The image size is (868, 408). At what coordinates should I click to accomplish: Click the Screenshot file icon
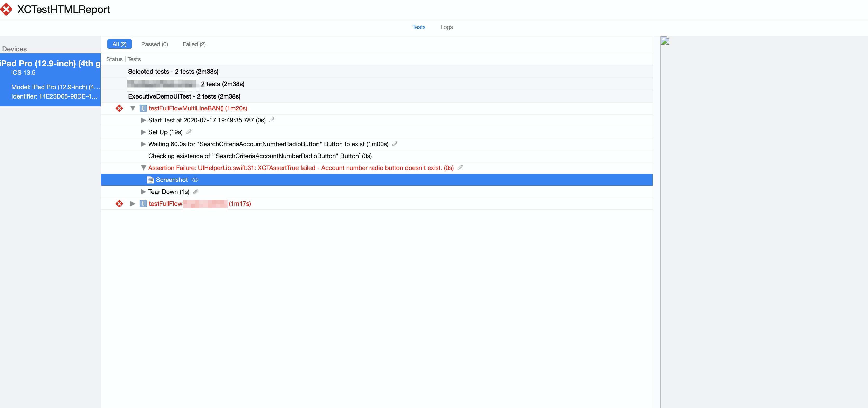coord(150,180)
